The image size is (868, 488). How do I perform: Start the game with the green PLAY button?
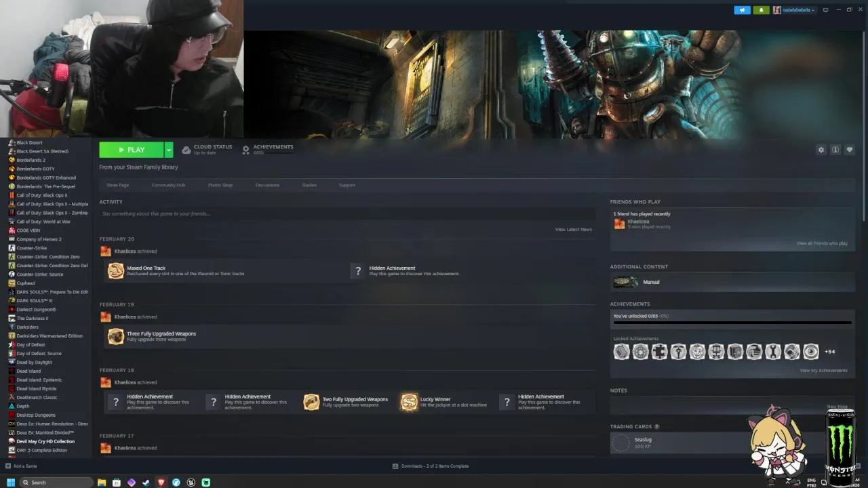[x=131, y=150]
